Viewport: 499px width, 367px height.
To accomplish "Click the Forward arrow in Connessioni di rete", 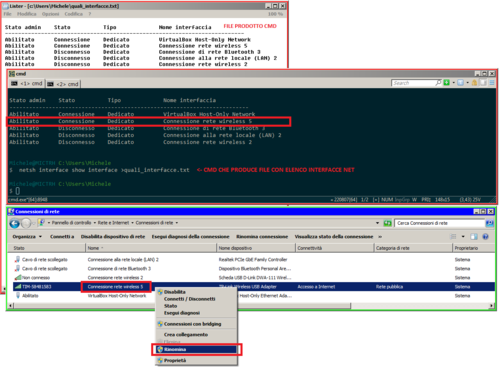I will point(26,223).
